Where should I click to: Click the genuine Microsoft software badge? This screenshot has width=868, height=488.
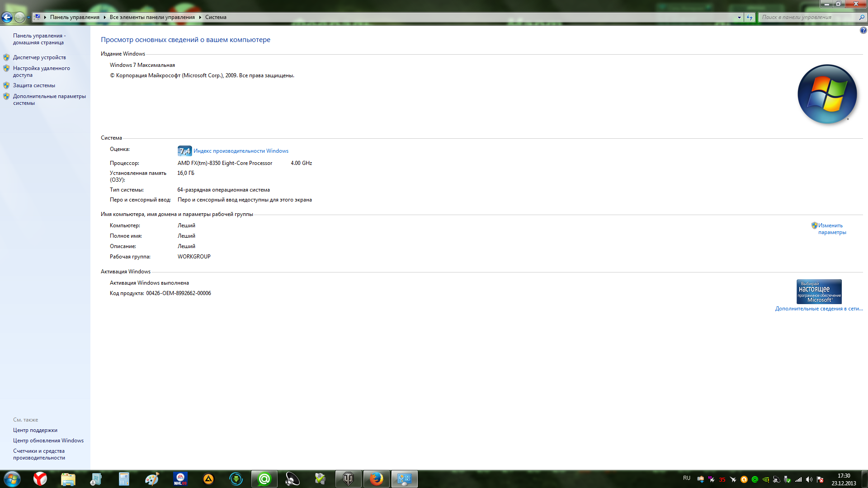(x=819, y=291)
